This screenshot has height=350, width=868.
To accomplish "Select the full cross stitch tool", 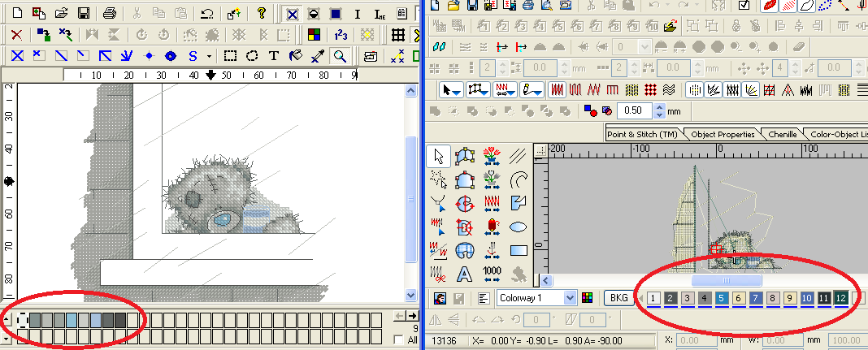I will pyautogui.click(x=17, y=55).
